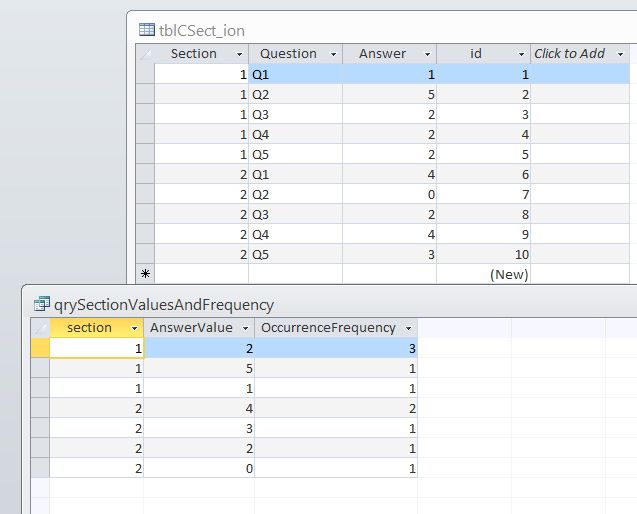Open the Section column dropdown arrow

pyautogui.click(x=239, y=54)
